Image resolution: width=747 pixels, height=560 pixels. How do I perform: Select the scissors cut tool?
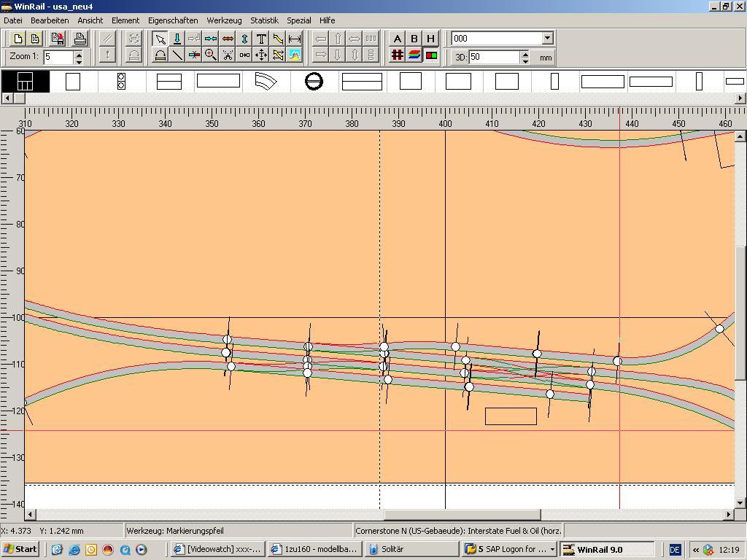pyautogui.click(x=228, y=55)
